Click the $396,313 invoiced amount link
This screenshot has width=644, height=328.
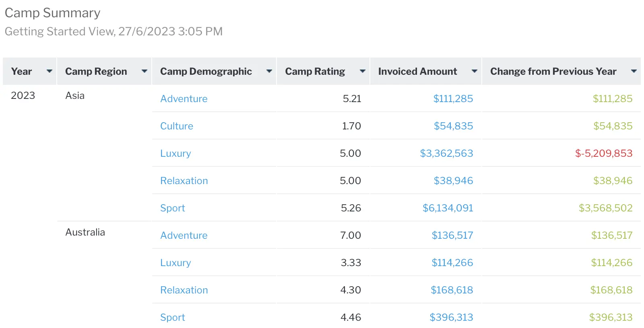tap(451, 317)
